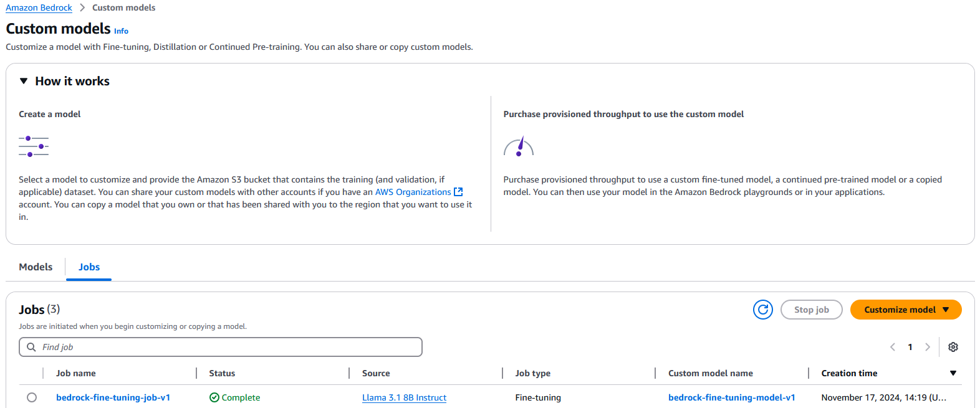
Task: Click the provisioned throughput gauge icon
Action: point(519,147)
